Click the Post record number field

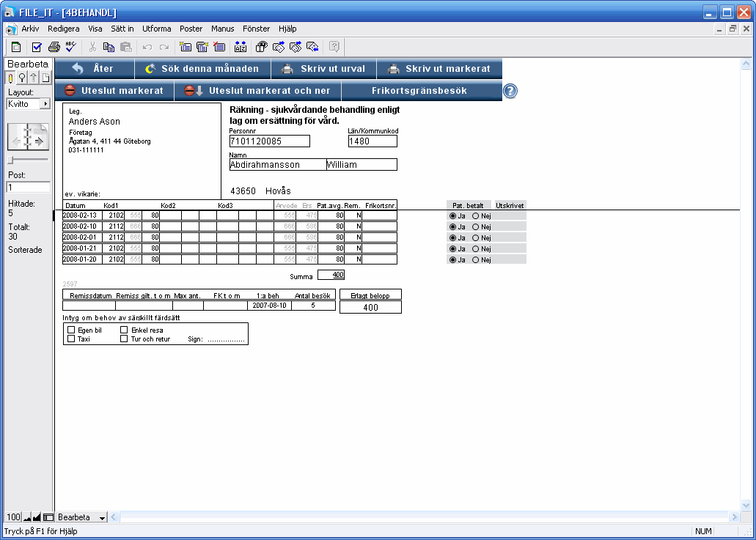[x=29, y=188]
